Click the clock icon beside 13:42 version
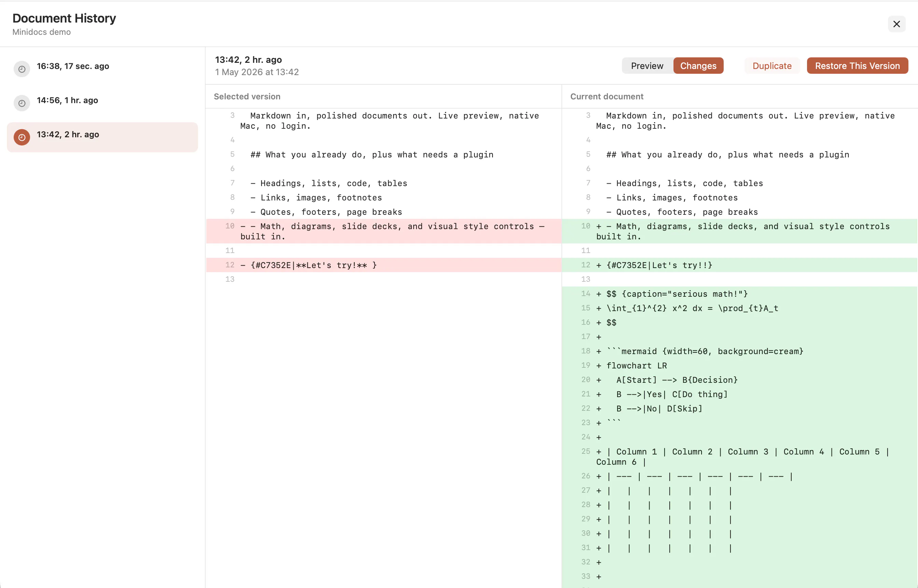Viewport: 918px width, 588px height. (x=22, y=138)
